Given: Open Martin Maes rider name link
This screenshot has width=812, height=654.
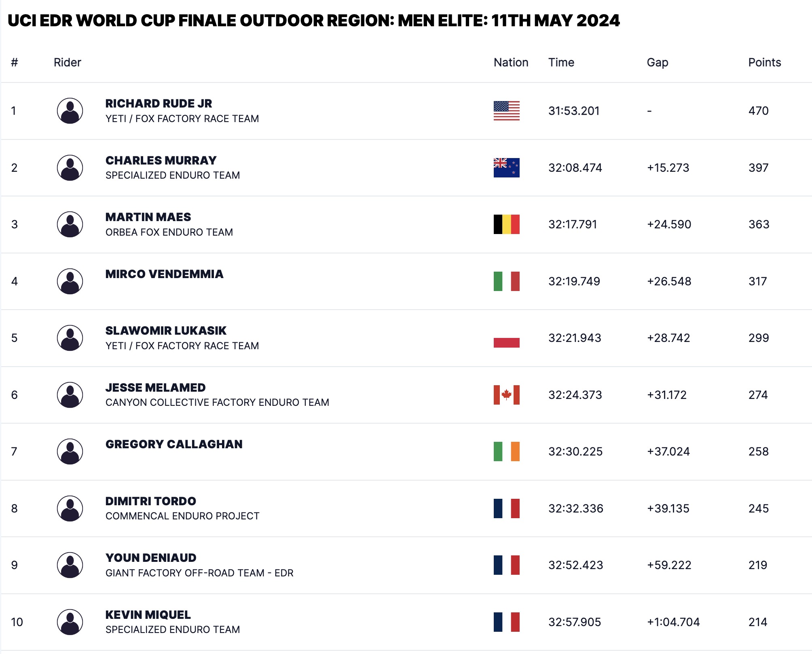Looking at the screenshot, I should pos(148,217).
